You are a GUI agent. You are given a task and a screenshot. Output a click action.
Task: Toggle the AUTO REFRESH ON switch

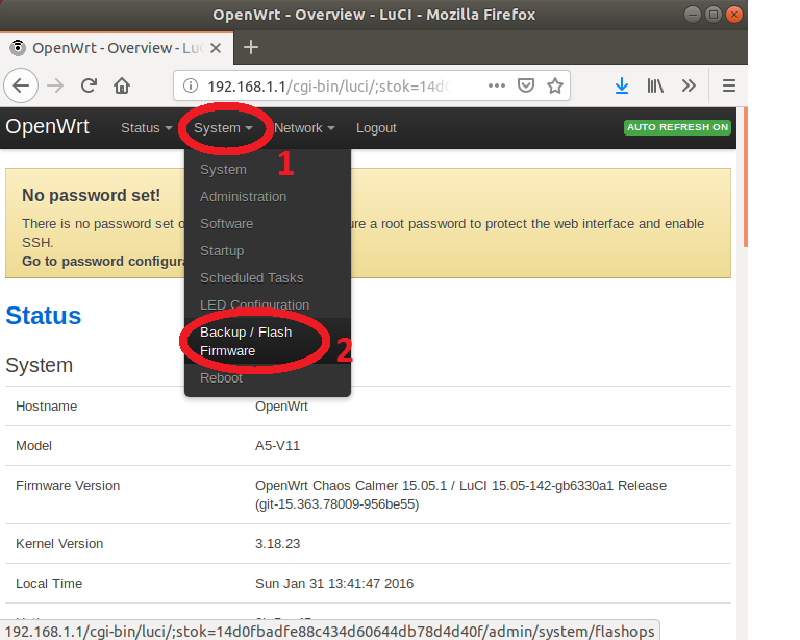coord(677,128)
